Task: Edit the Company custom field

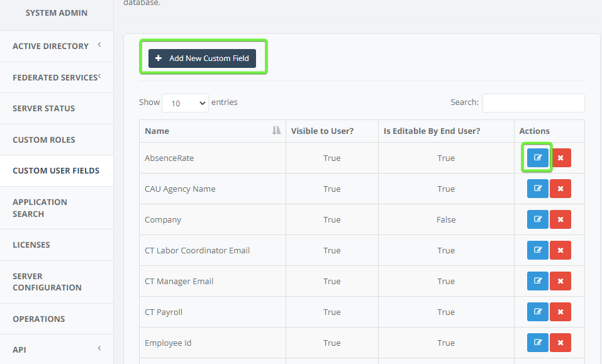Action: click(537, 219)
